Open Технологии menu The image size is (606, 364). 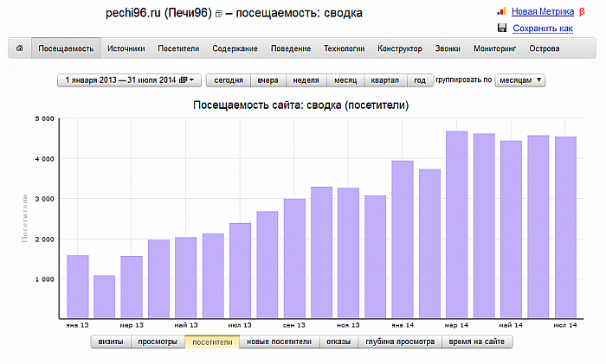344,48
